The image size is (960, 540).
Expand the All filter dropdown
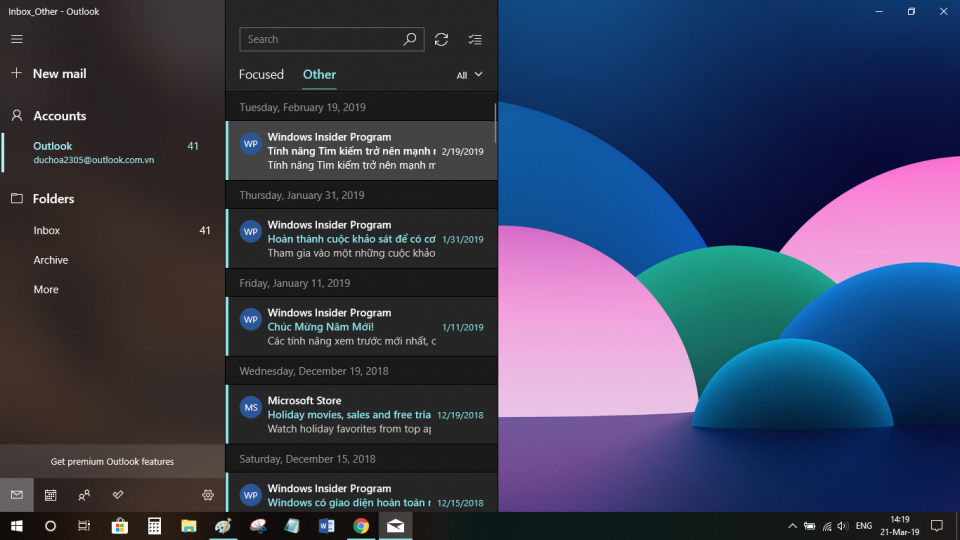coord(469,75)
